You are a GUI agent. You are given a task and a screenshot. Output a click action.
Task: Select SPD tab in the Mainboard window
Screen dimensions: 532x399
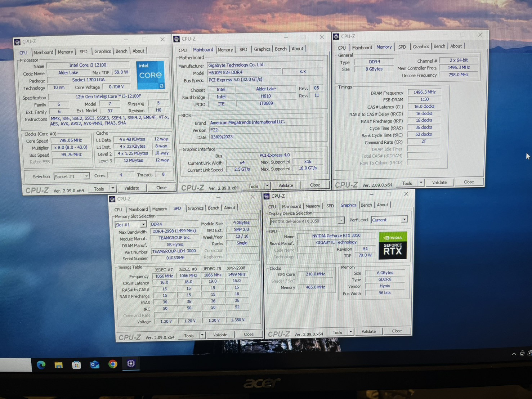[x=243, y=49]
